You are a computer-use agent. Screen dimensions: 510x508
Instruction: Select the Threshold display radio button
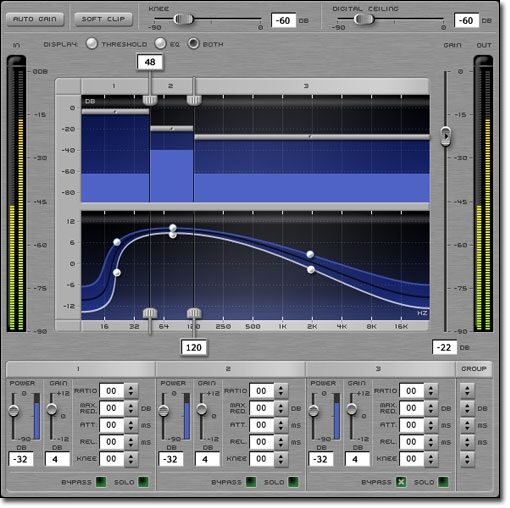point(92,44)
